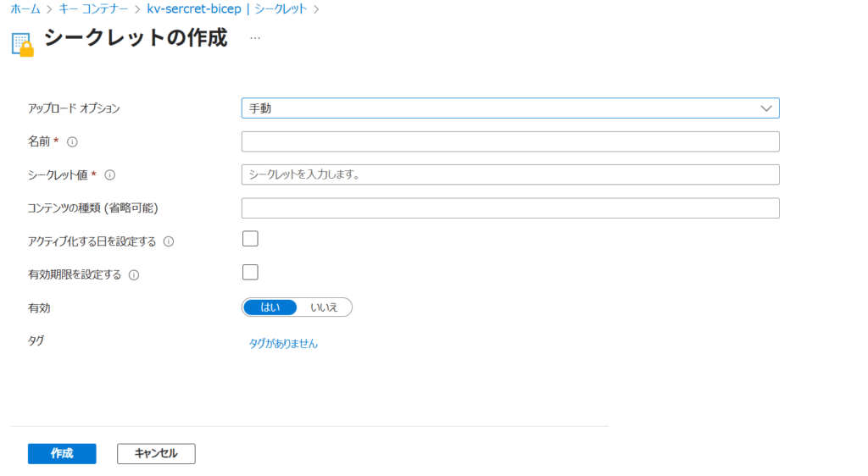The width and height of the screenshot is (868, 476).
Task: Go to ホーム breadcrumb
Action: tap(25, 9)
